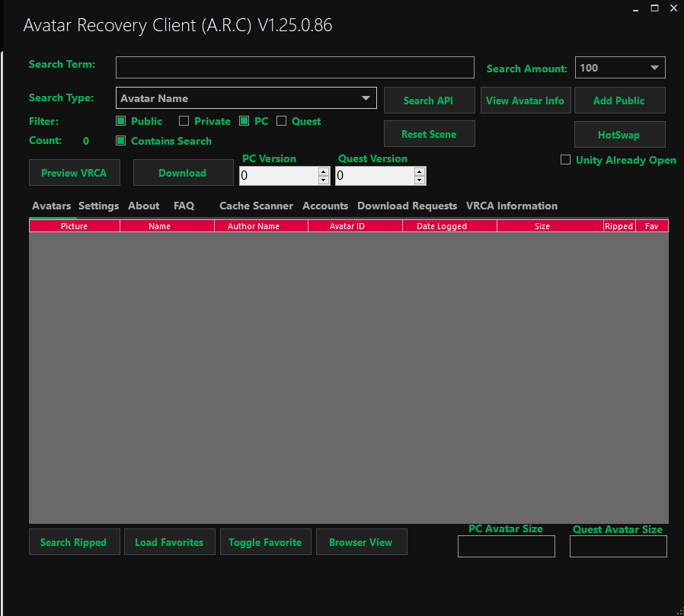Sort by the Author Name column header
Image resolution: width=684 pixels, height=616 pixels.
[x=261, y=226]
